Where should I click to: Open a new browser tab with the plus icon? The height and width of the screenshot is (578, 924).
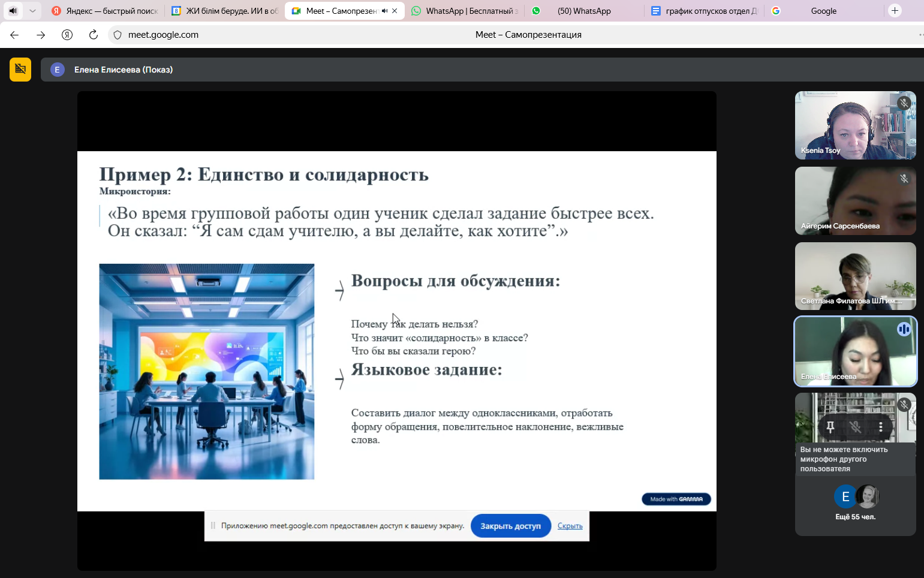coord(895,11)
